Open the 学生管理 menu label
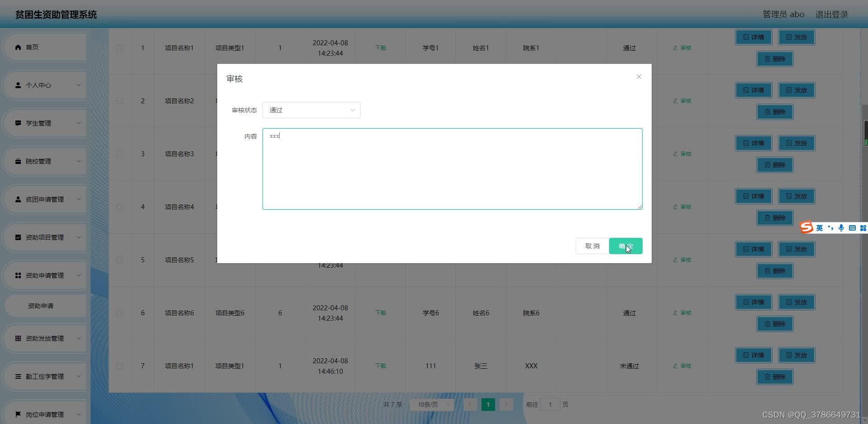 [x=38, y=123]
